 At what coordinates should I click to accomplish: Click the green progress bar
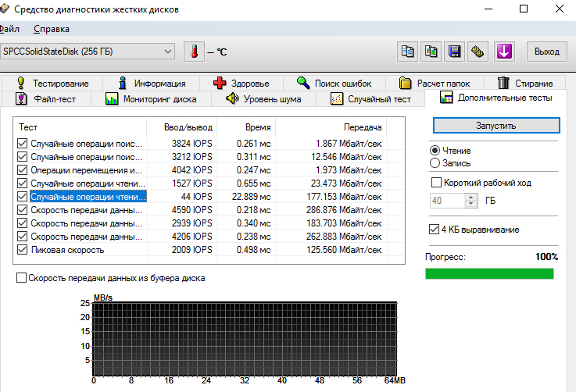pos(489,274)
